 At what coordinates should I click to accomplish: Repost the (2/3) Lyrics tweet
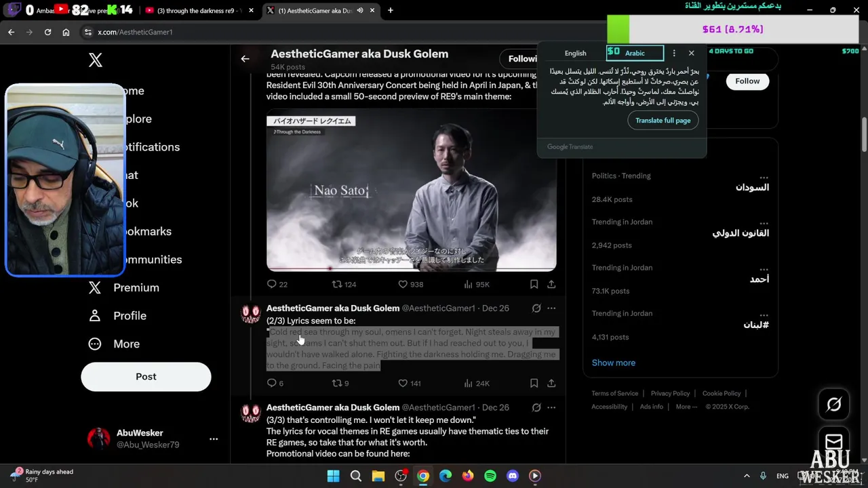pyautogui.click(x=336, y=383)
